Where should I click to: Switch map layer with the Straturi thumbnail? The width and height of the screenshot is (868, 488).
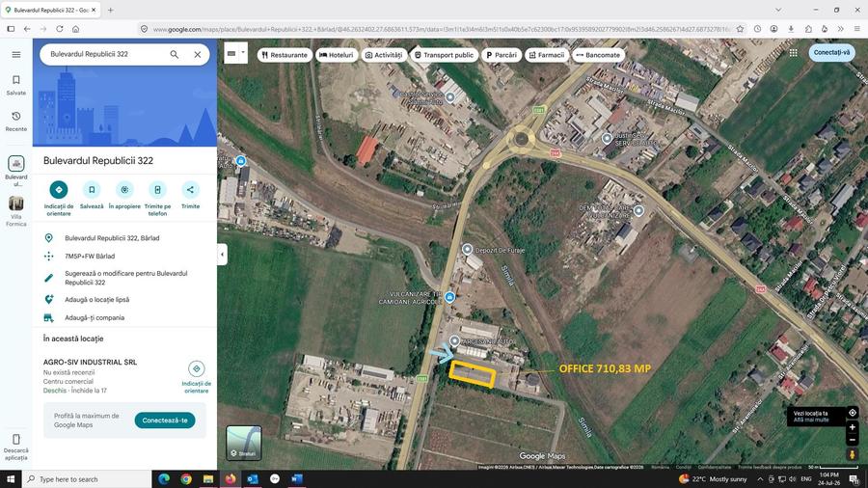coord(244,443)
